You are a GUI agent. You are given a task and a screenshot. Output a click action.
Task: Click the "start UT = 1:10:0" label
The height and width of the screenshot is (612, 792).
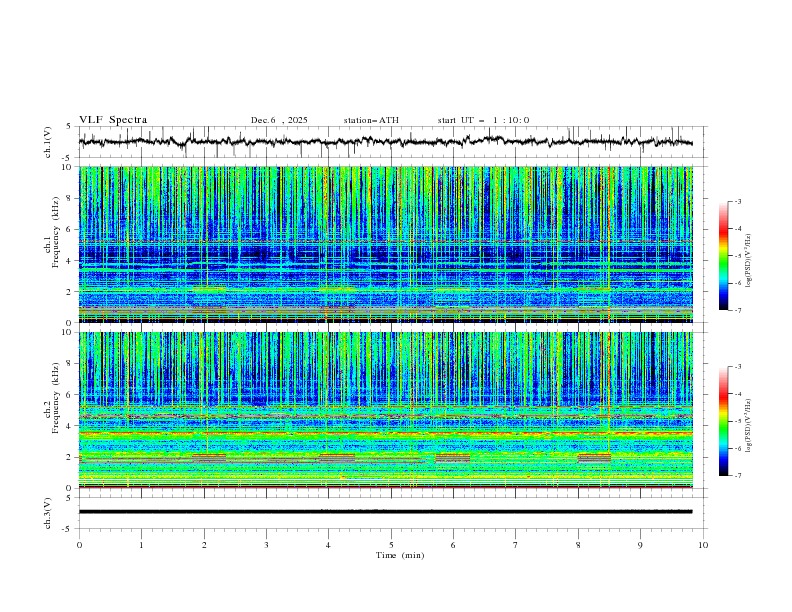483,120
